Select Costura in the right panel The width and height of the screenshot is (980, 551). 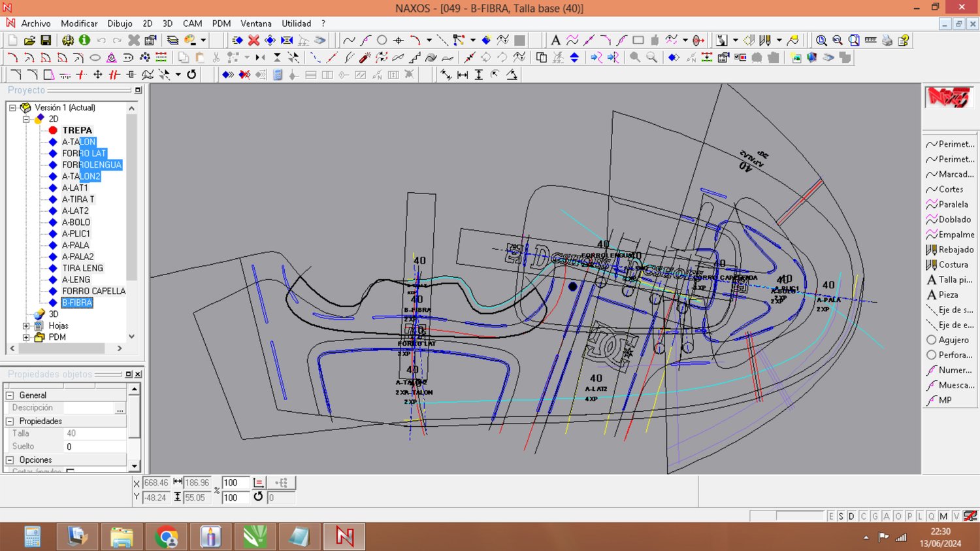pos(953,265)
